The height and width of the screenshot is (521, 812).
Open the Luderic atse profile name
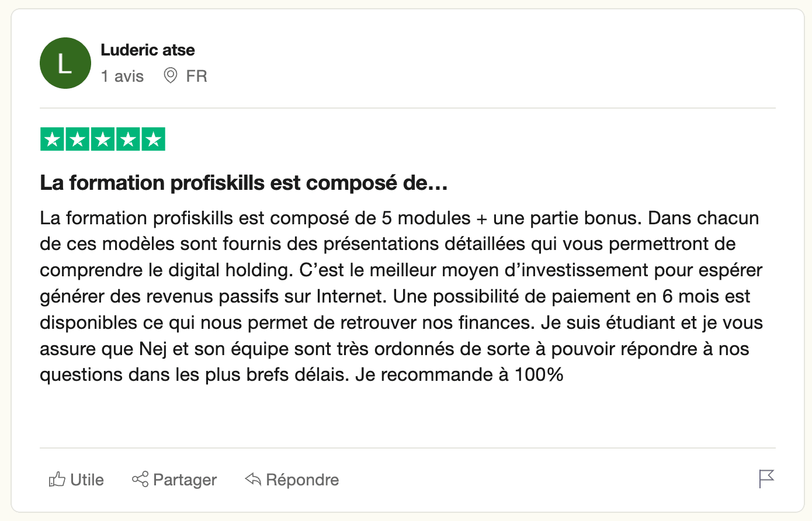point(148,50)
